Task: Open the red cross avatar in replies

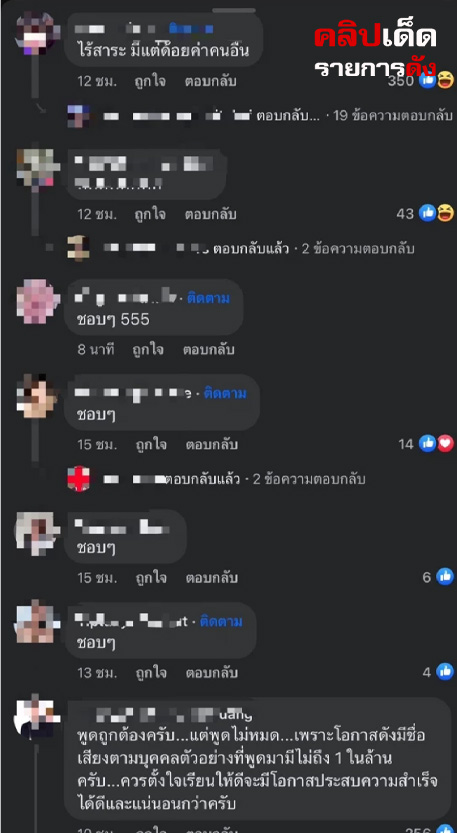Action: [79, 480]
